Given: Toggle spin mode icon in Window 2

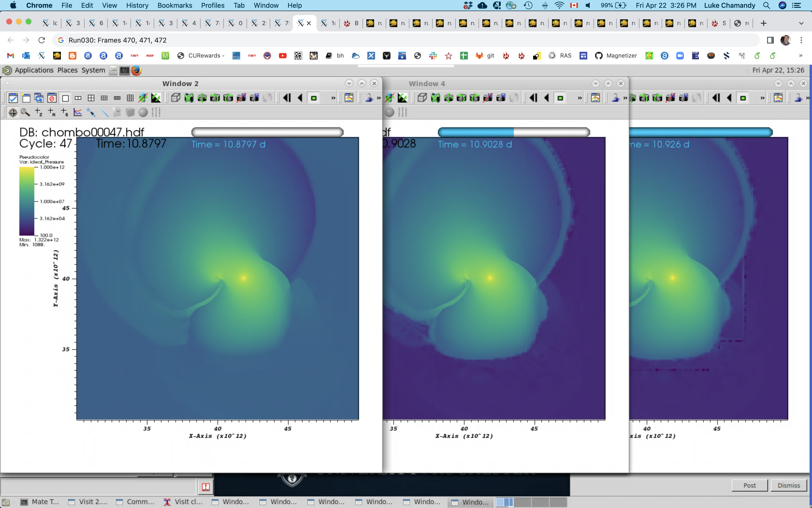Looking at the screenshot, I should (143, 98).
